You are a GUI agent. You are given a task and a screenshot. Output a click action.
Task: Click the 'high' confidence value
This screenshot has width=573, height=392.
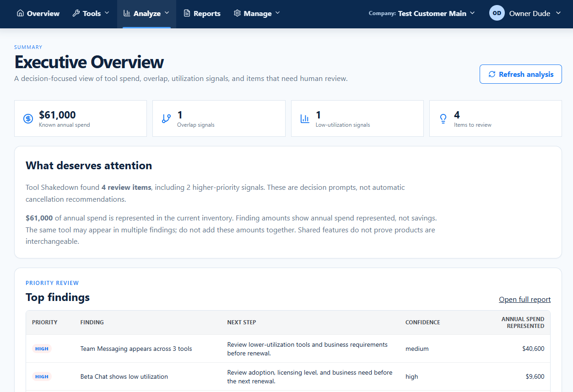point(412,376)
